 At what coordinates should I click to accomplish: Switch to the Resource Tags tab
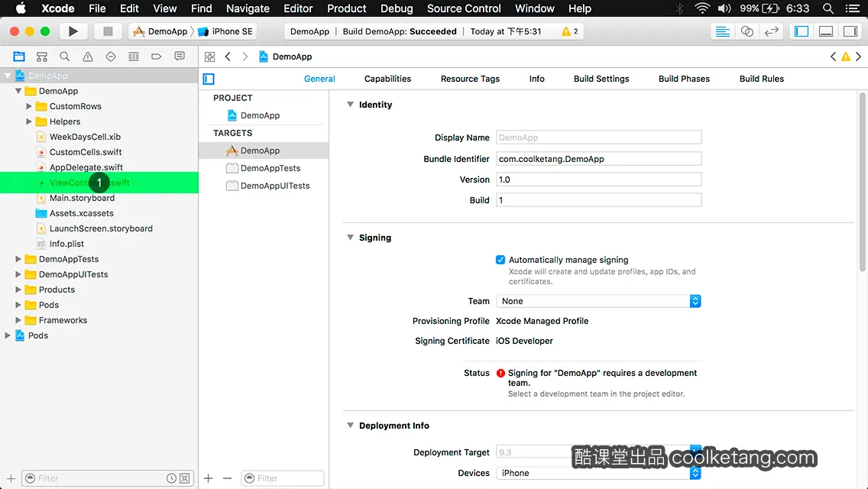point(470,79)
